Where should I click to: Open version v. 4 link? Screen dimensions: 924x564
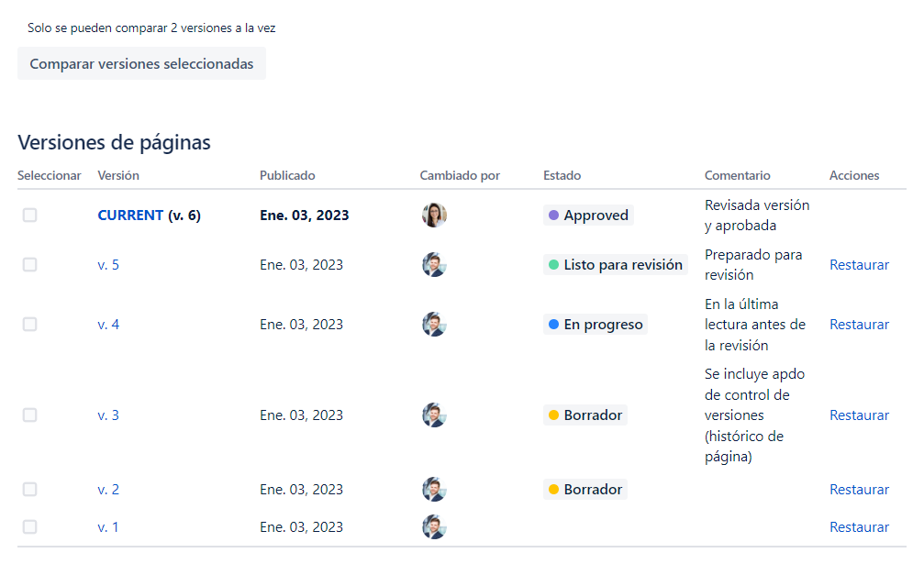[108, 325]
